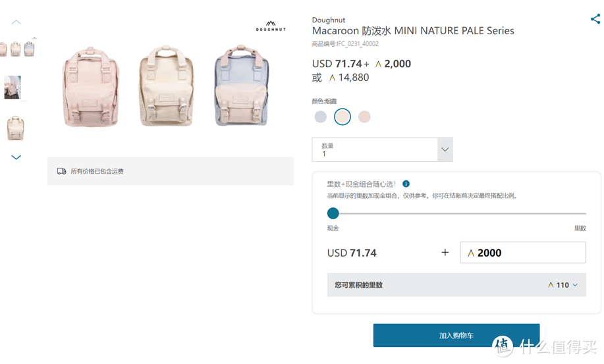Viewport: 604px width, 364px height.
Task: Click the Doughnut brand name link
Action: pyautogui.click(x=329, y=20)
